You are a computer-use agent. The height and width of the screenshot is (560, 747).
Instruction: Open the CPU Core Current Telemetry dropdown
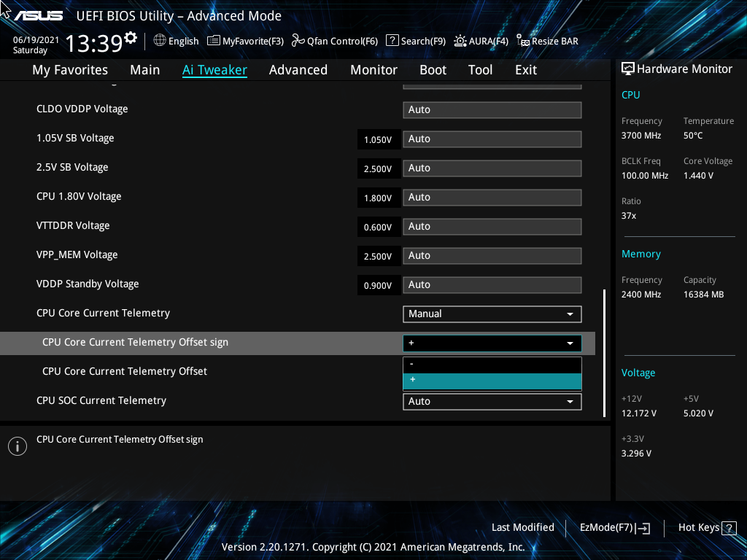point(492,314)
